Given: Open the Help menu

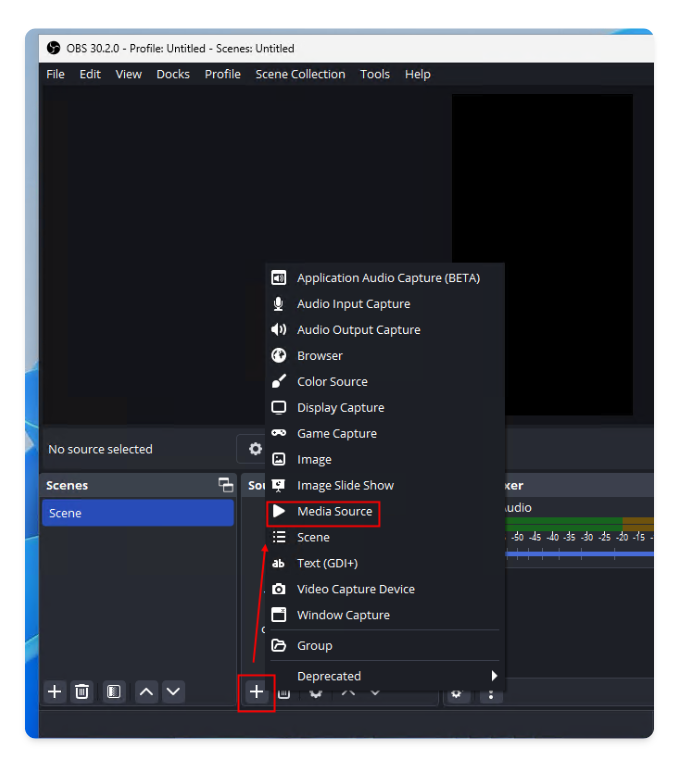Looking at the screenshot, I should pyautogui.click(x=418, y=74).
